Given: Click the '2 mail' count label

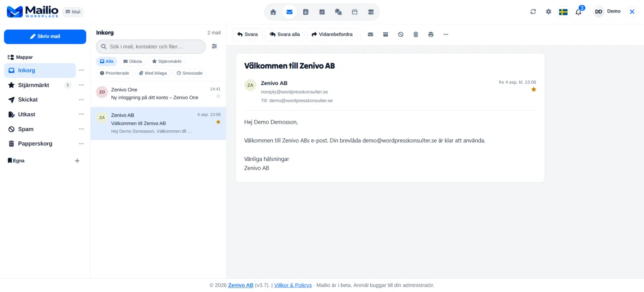Looking at the screenshot, I should coord(214,33).
